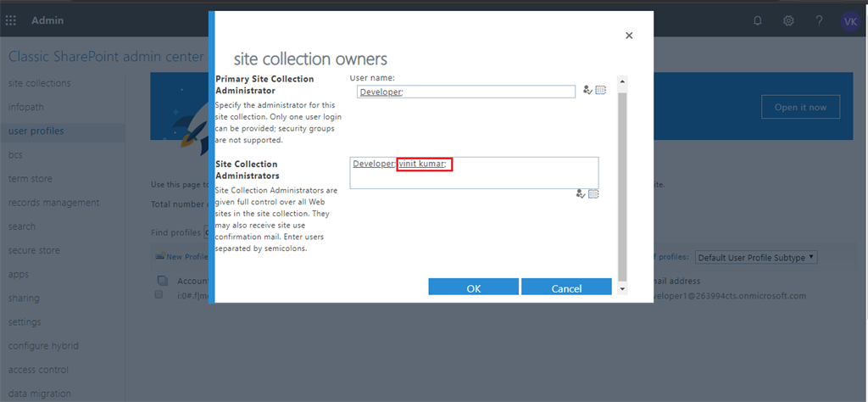
Task: Open secure store in the sidebar
Action: [34, 250]
